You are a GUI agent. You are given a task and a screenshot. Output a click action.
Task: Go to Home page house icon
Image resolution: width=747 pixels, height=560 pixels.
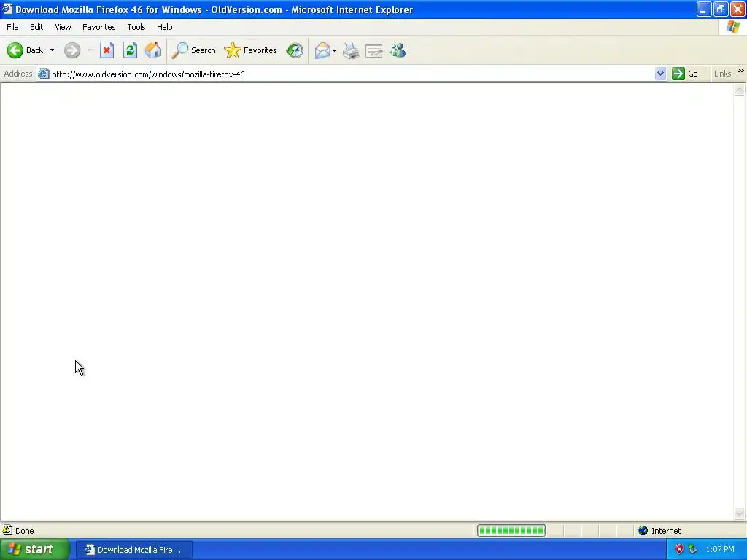[153, 50]
